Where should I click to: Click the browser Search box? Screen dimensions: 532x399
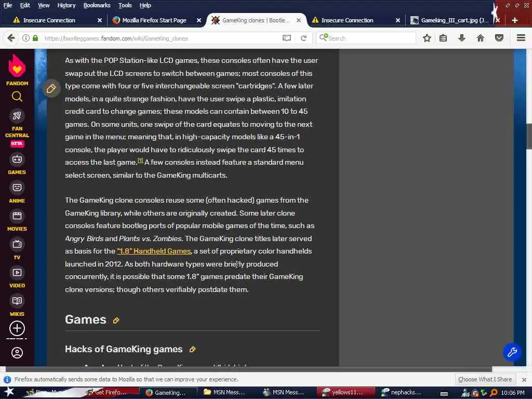[366, 38]
